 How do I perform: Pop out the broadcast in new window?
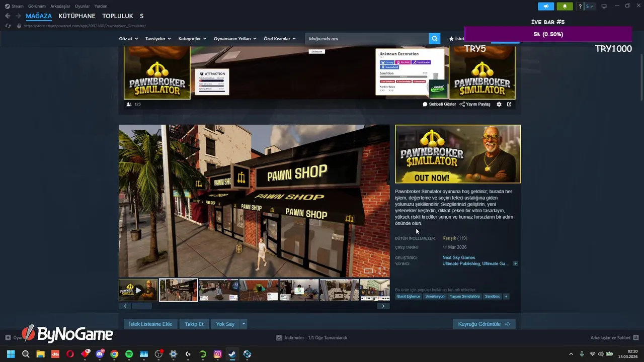[x=509, y=104]
